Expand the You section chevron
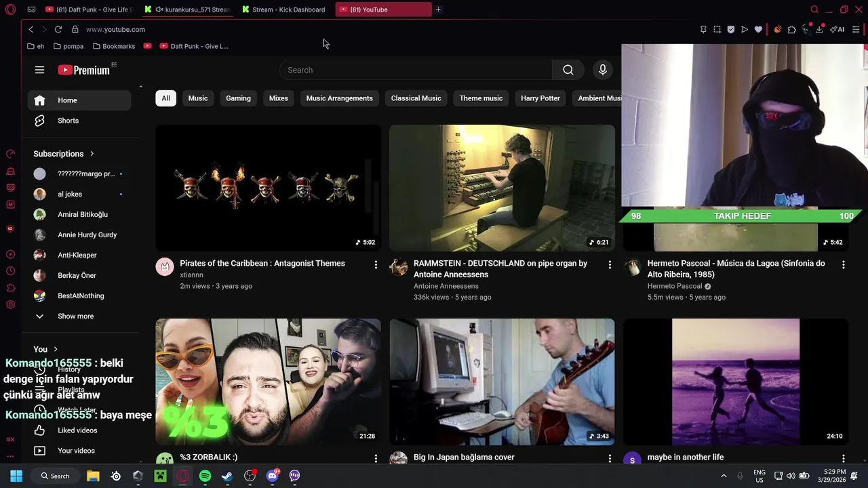This screenshot has width=868, height=488. (56, 350)
